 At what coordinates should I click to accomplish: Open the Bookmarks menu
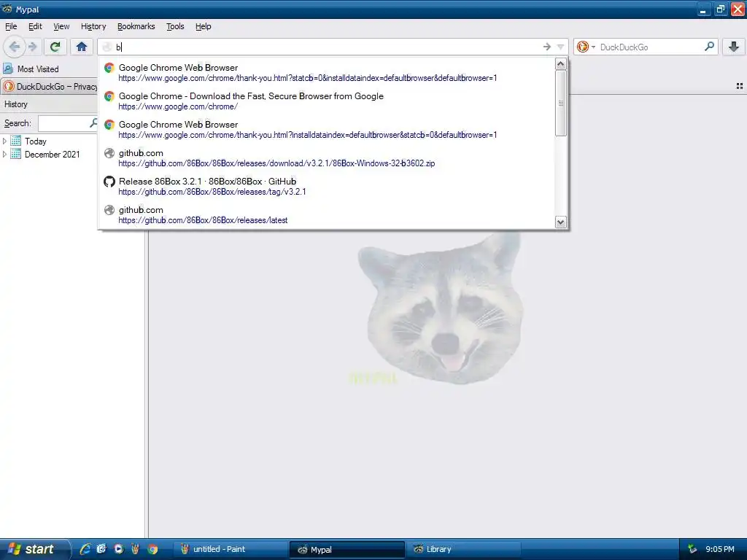point(136,26)
